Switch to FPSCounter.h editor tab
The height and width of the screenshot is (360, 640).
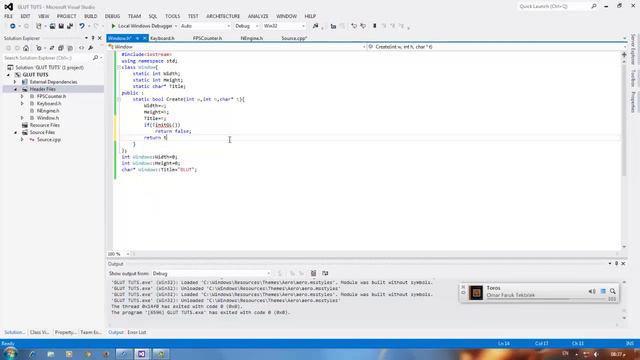pyautogui.click(x=207, y=38)
